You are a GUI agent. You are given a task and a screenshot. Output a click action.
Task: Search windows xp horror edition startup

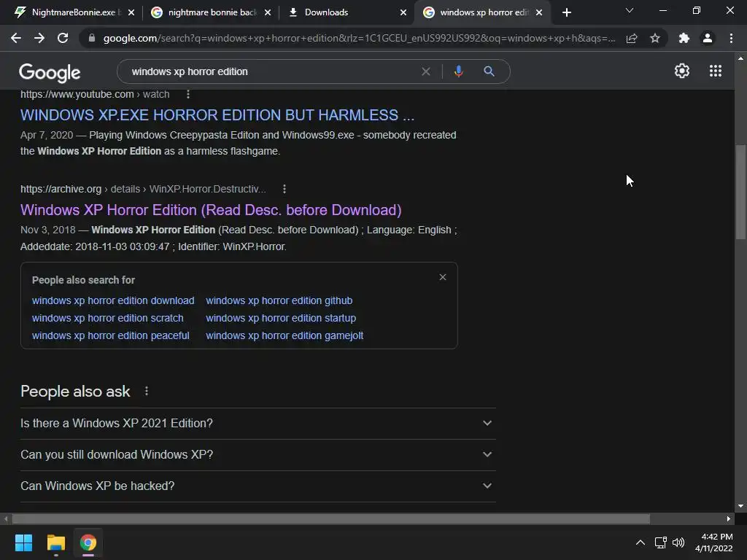tap(281, 318)
